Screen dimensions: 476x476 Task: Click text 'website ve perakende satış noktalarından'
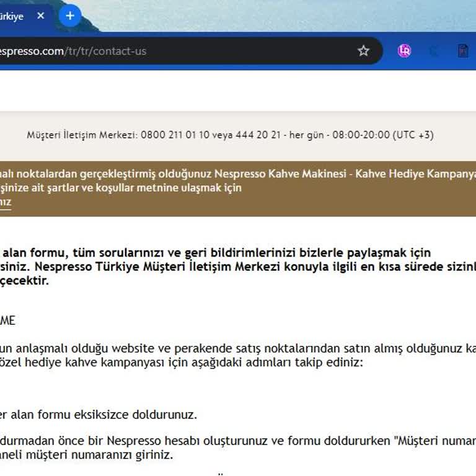pyautogui.click(x=226, y=348)
